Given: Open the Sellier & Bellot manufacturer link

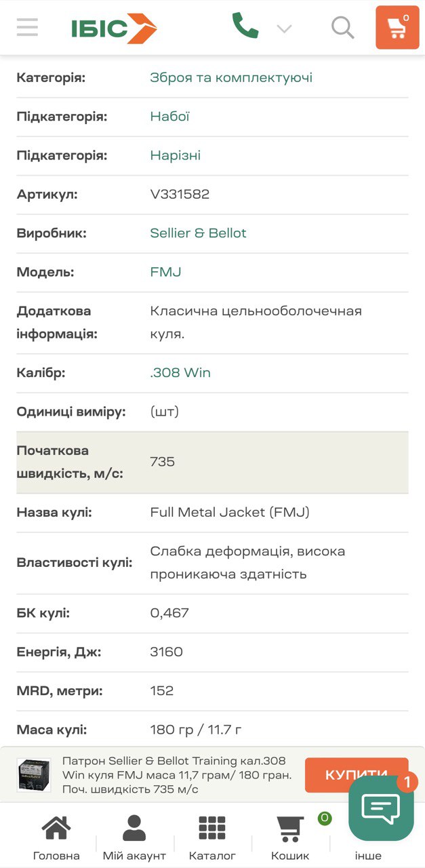Looking at the screenshot, I should (198, 233).
